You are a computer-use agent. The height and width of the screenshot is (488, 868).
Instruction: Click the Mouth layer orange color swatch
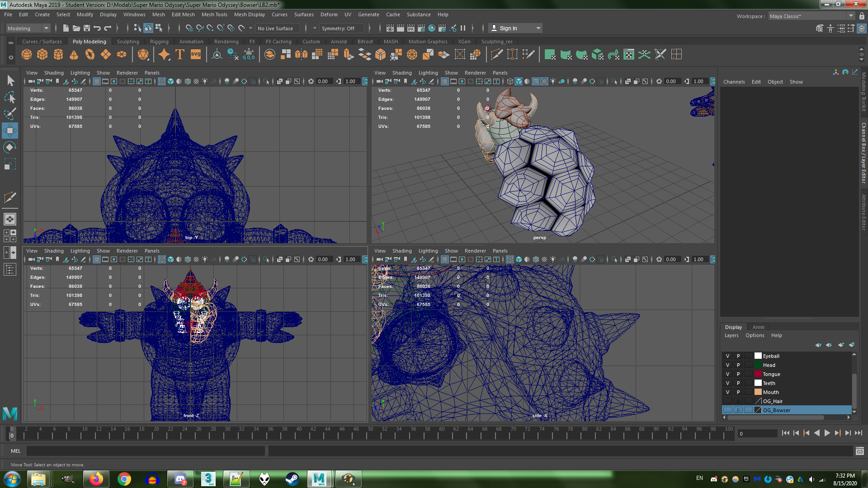click(758, 392)
